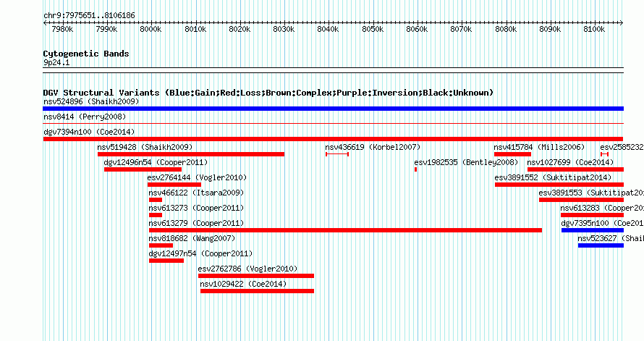
Task: Open the nsv415784 (Mills2006) label
Action: coord(539,147)
